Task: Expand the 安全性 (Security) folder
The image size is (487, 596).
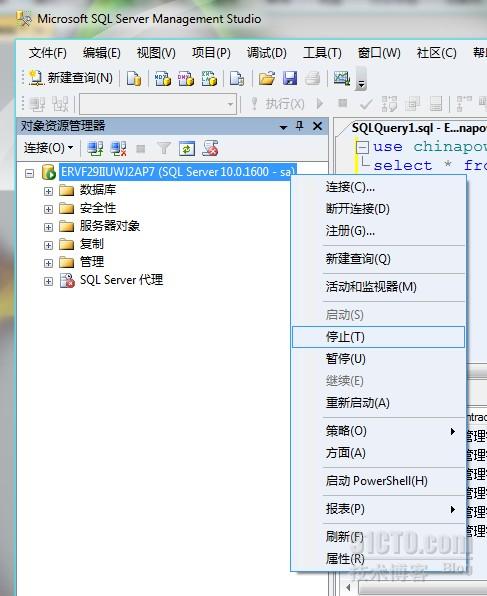Action: (48, 209)
